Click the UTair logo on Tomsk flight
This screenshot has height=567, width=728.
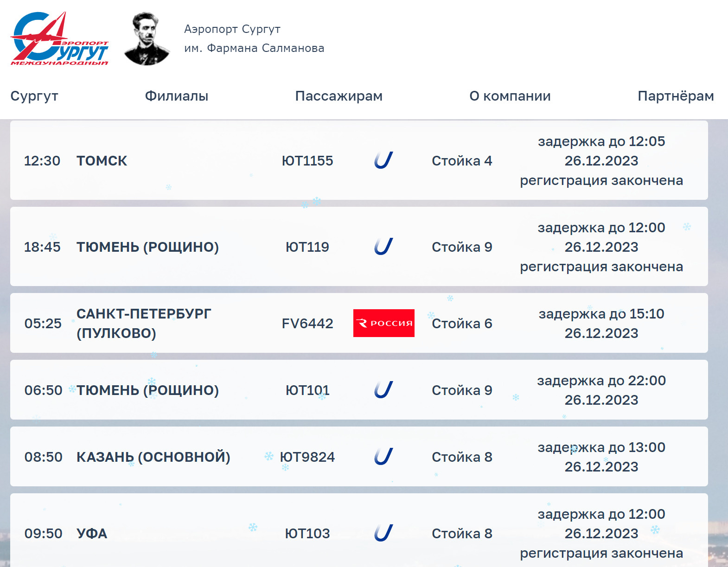pos(383,160)
